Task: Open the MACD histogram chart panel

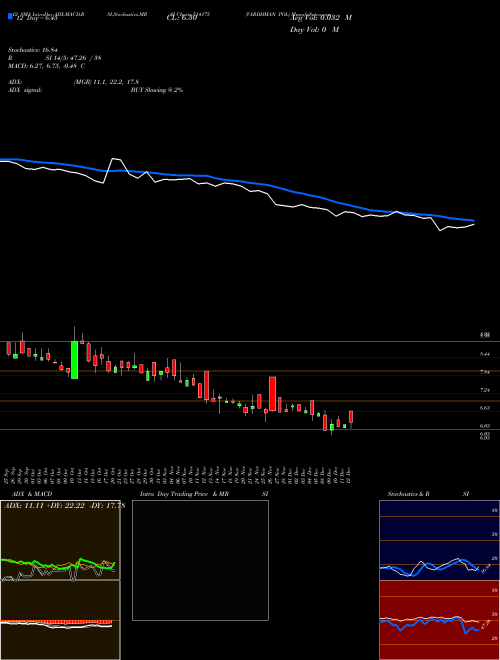Action: coord(60,620)
